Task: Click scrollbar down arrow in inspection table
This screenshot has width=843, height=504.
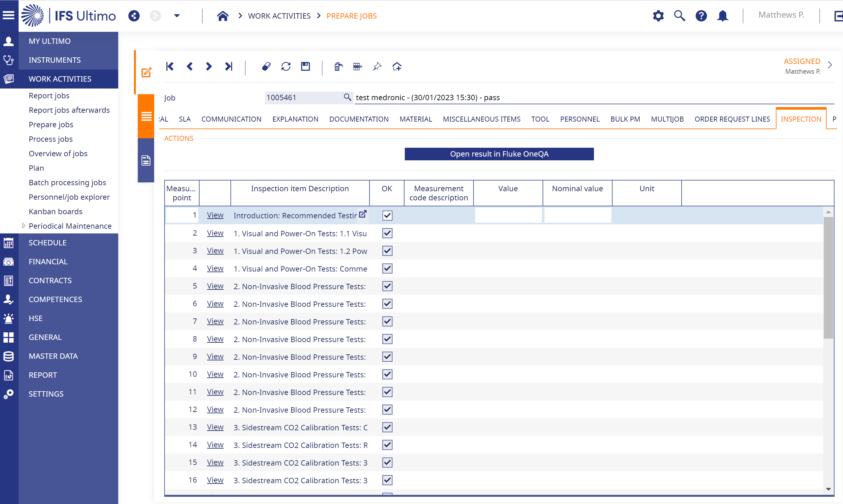Action: (x=828, y=489)
